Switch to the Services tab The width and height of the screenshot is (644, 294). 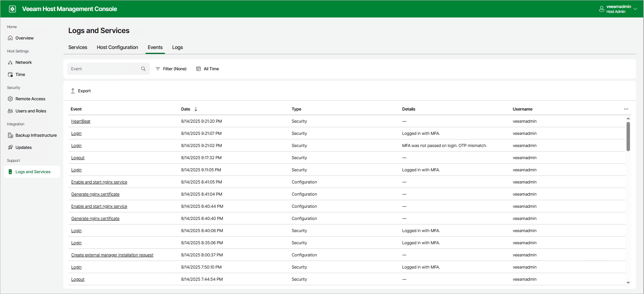point(78,47)
